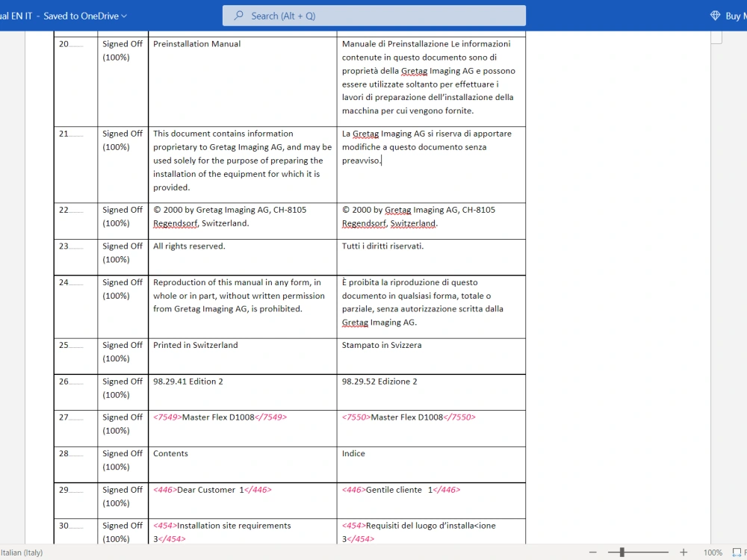Click segment number 20
This screenshot has height=560, width=747.
coord(63,44)
